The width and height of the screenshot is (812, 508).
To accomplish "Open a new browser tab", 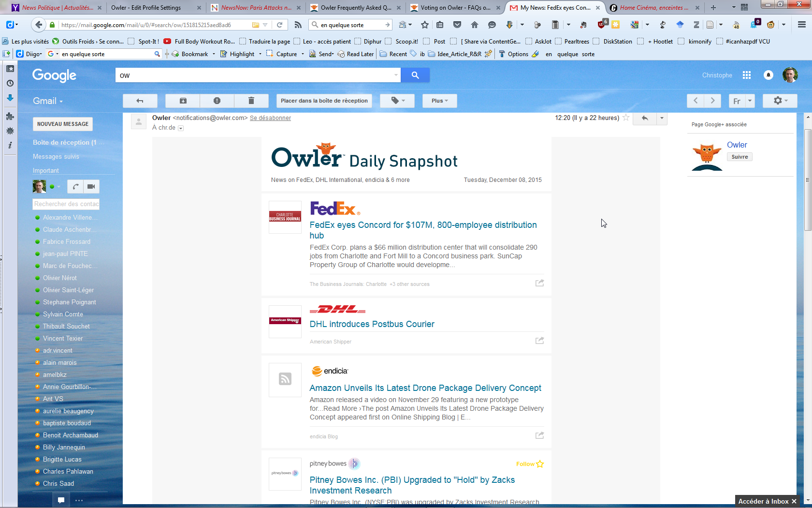I will click(713, 8).
